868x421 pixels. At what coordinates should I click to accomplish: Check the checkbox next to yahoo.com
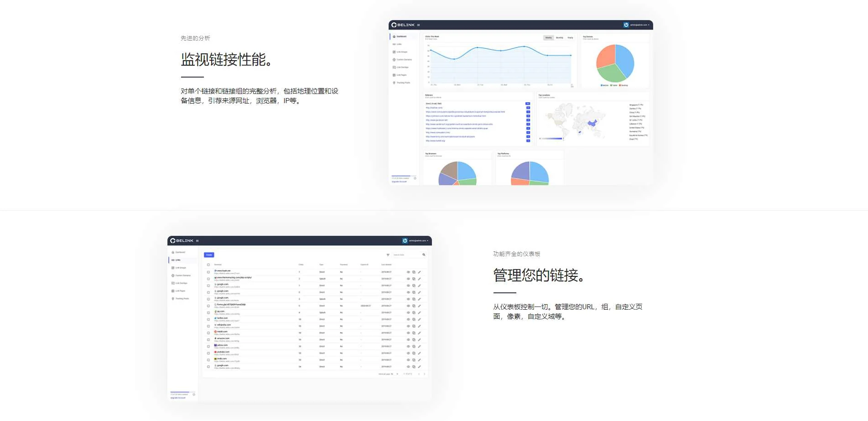(x=208, y=346)
